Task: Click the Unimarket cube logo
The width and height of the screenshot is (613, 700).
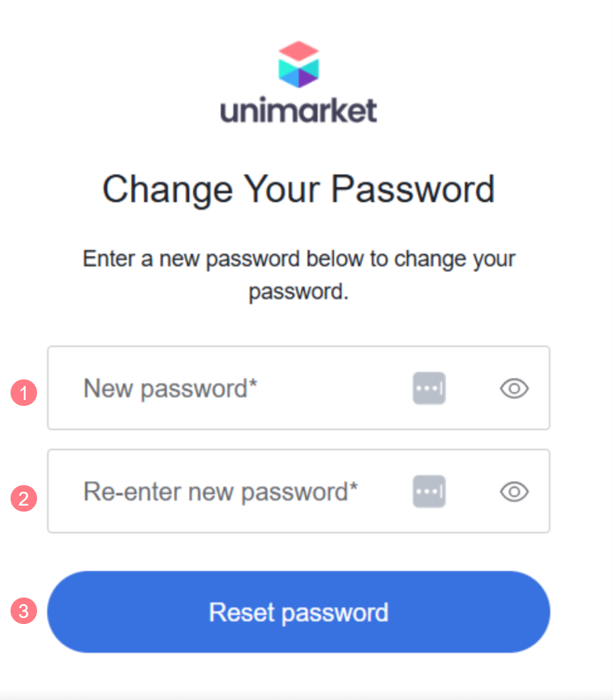Action: [299, 65]
